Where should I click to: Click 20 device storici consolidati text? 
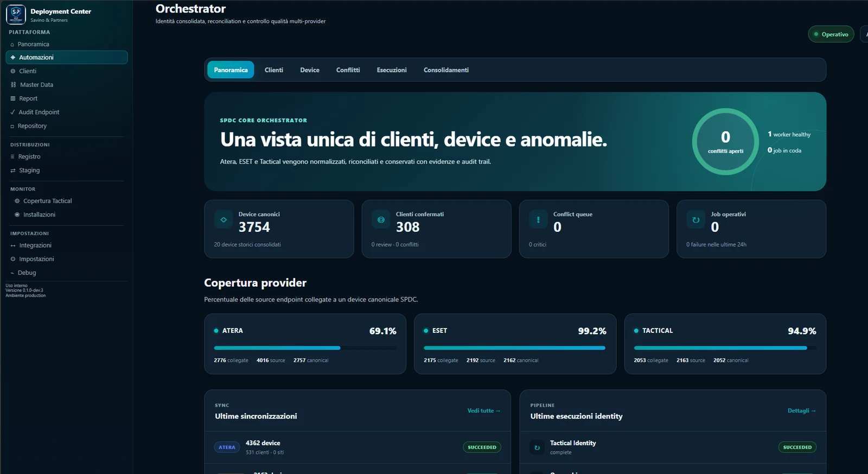(247, 245)
